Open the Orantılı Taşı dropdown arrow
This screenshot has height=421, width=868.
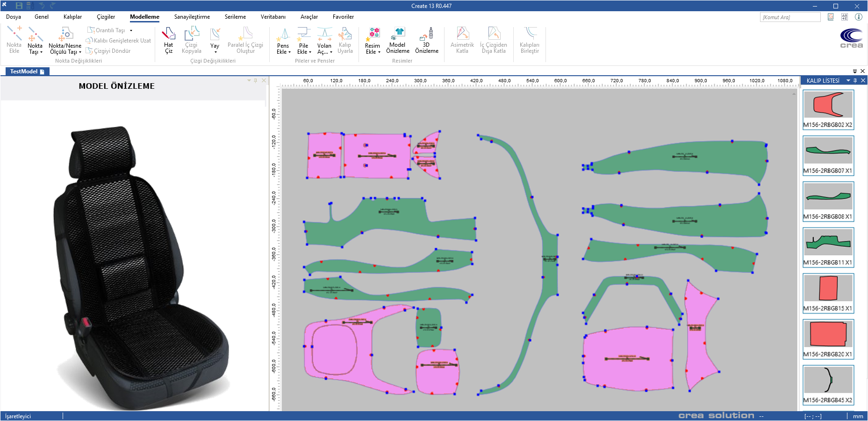[131, 30]
